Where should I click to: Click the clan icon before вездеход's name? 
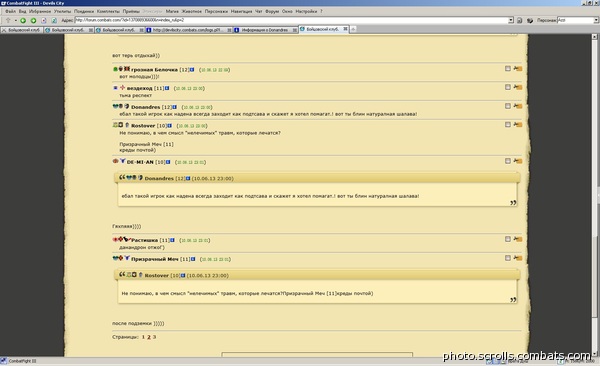(x=122, y=88)
